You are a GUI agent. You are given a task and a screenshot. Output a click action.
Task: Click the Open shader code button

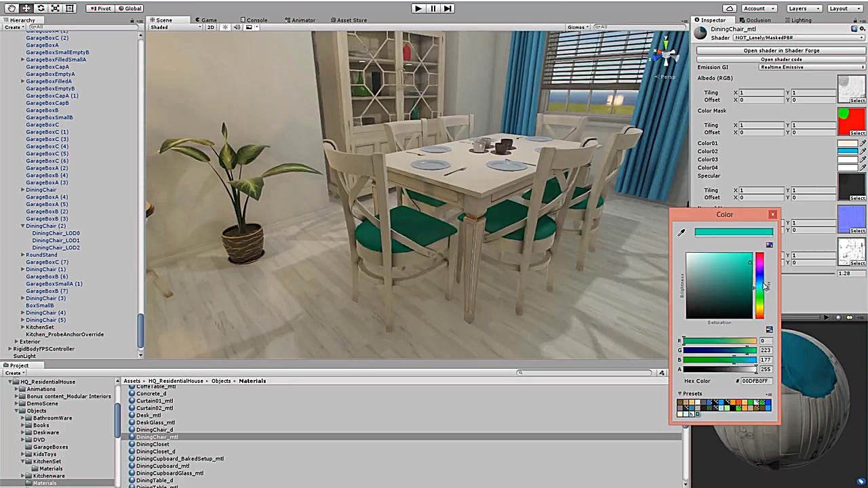tap(781, 59)
